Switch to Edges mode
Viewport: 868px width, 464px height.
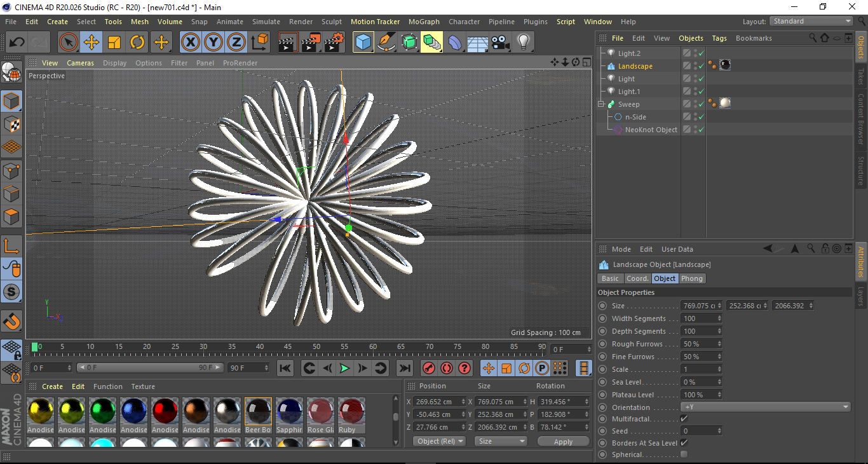[11, 194]
